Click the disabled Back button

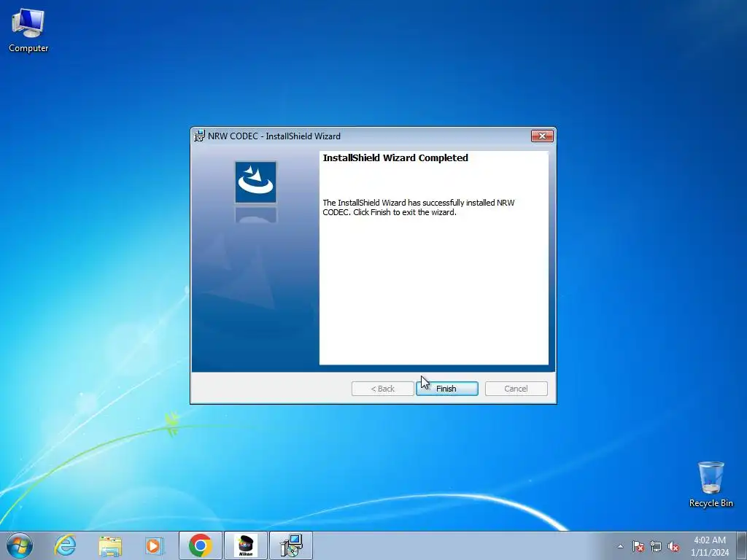[x=382, y=389]
